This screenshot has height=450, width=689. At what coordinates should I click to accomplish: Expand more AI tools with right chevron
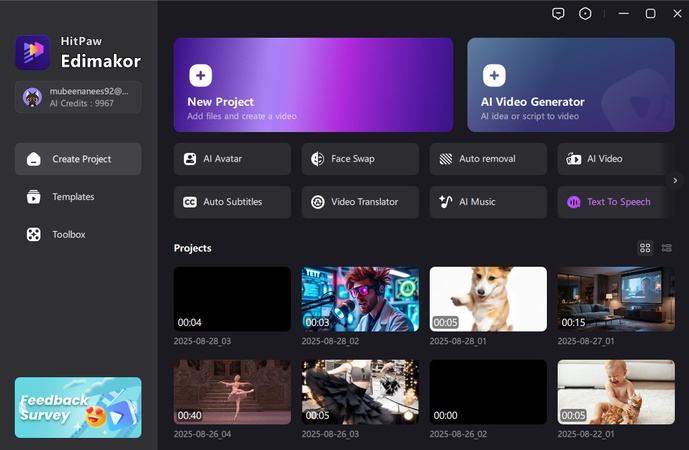point(675,180)
